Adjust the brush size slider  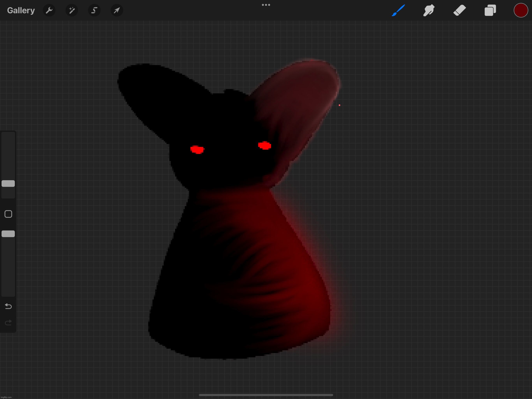[8, 184]
